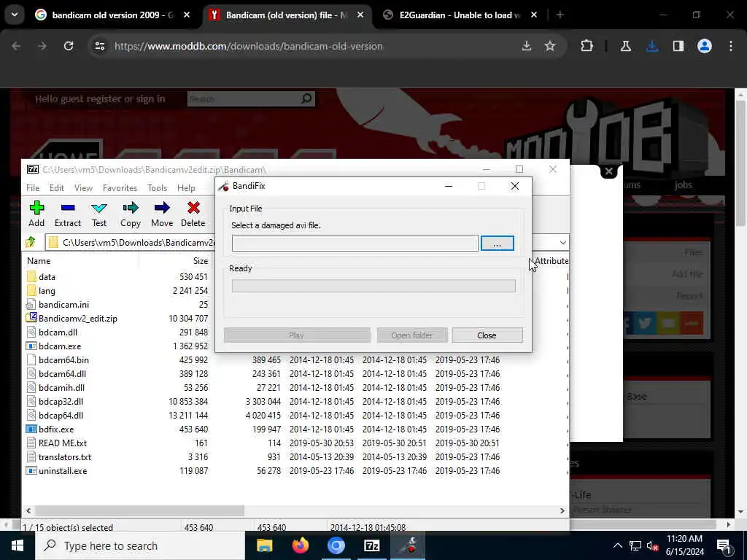Click the damaged avi file input field
747x560 pixels.
coord(355,244)
